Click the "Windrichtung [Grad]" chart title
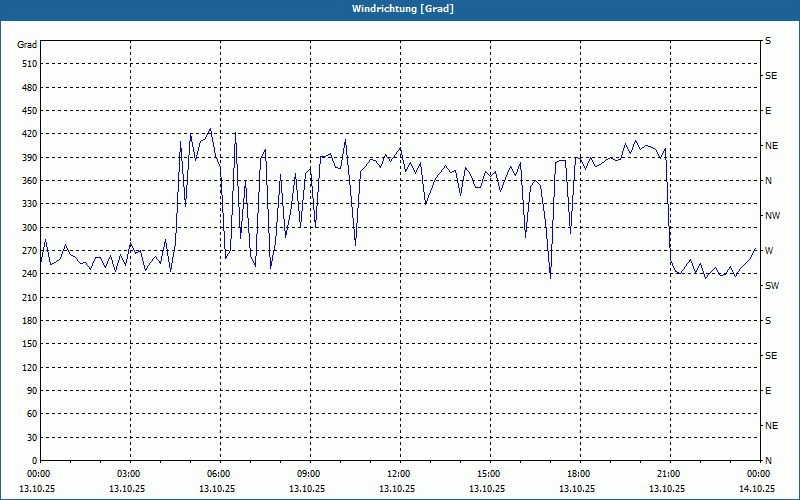Screen dimensions: 800x500 pyautogui.click(x=403, y=9)
